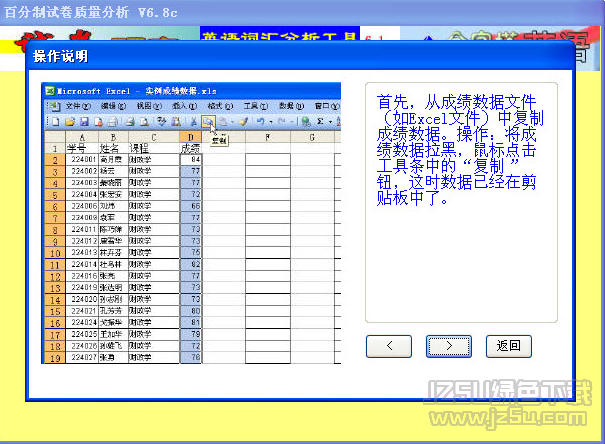Click the 姓名 header cell

pyautogui.click(x=113, y=148)
